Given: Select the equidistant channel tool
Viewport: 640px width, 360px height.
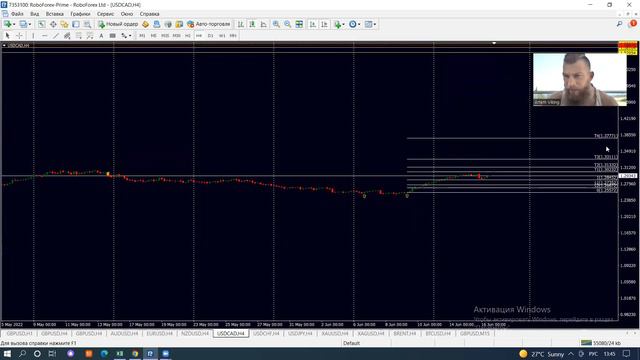Looking at the screenshot, I should point(67,36).
